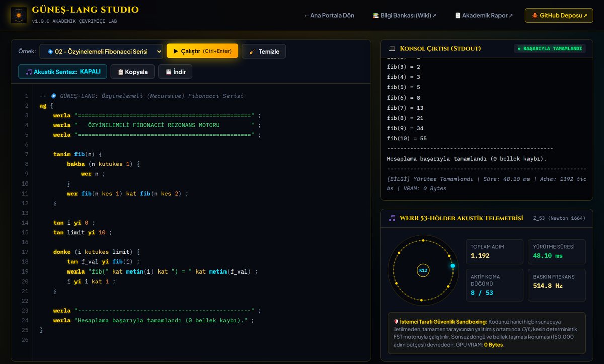Copy the code using Kopyala
This screenshot has width=604, height=364.
click(x=132, y=72)
